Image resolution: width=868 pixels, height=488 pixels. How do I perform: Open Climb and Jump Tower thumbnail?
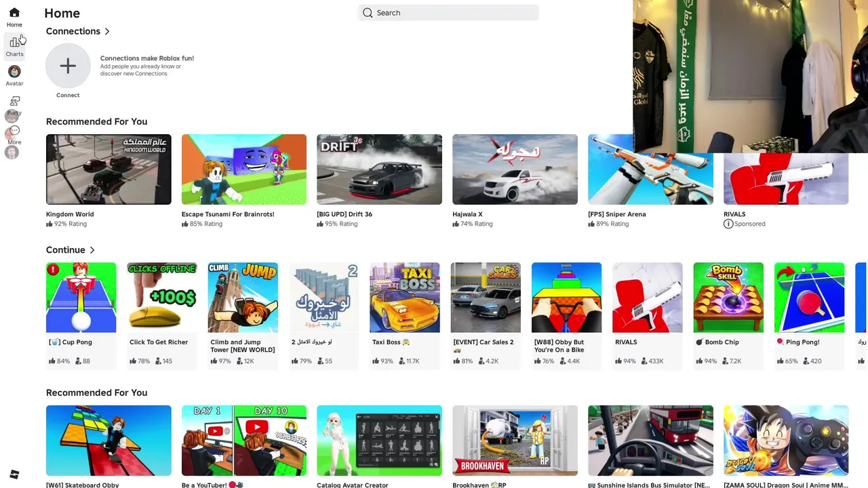click(x=243, y=298)
